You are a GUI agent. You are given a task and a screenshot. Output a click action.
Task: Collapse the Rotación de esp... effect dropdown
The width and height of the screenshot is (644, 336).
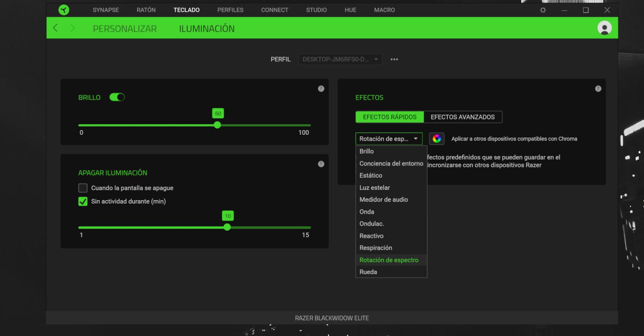[389, 139]
